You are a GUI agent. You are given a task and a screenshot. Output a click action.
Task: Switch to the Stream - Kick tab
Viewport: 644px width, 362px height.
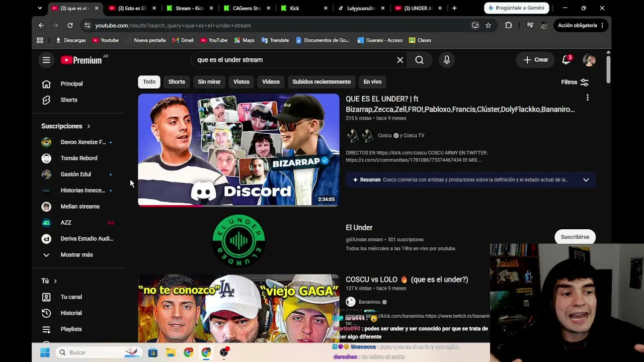190,8
